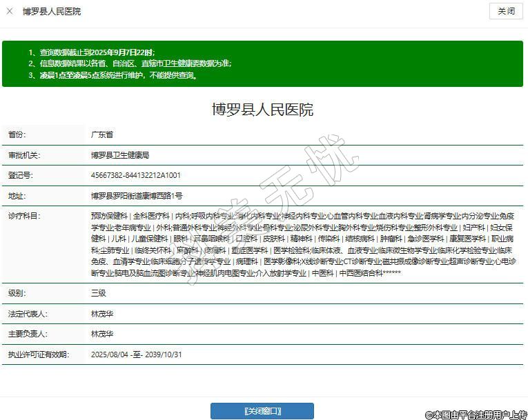Click the province value 广东省

point(102,134)
